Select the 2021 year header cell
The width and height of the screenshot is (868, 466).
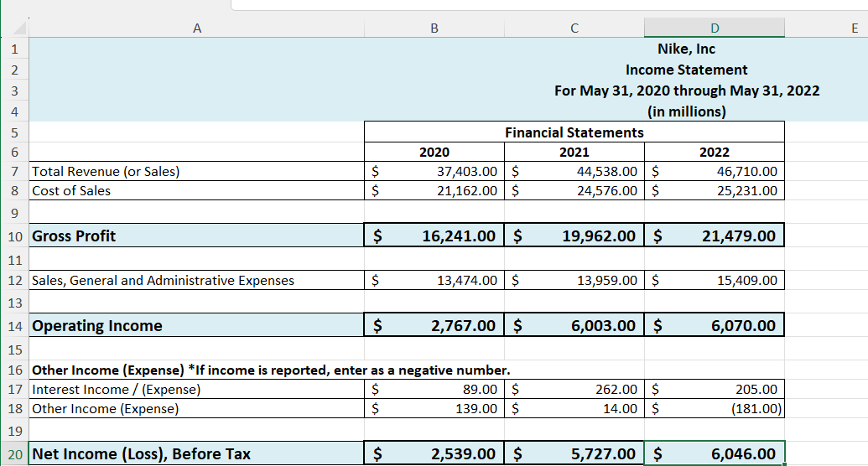click(574, 152)
